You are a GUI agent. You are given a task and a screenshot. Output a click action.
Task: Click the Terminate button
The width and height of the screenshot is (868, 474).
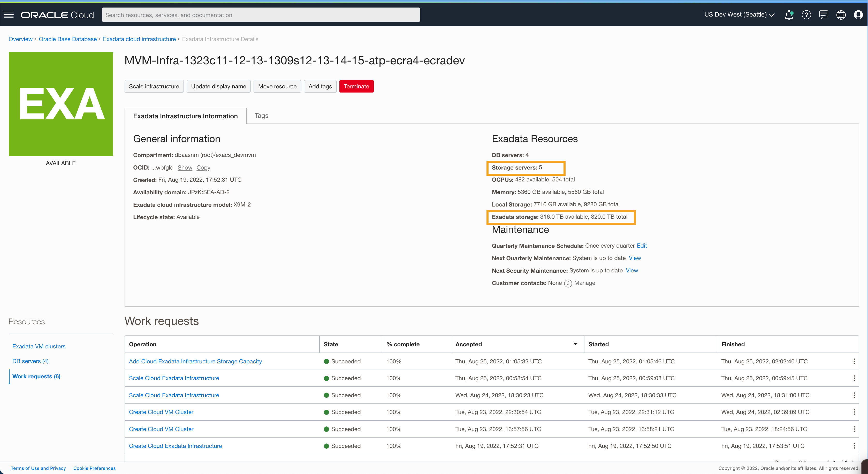pyautogui.click(x=356, y=86)
